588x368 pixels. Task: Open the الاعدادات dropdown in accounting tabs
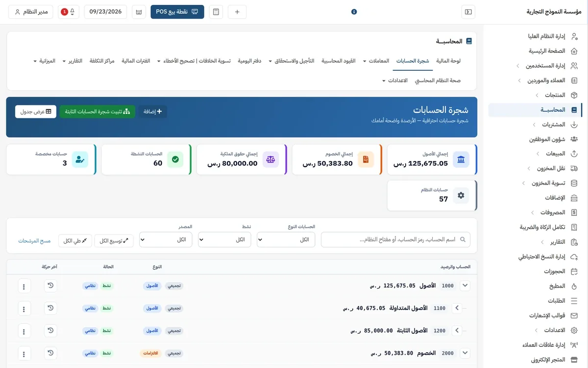[394, 80]
